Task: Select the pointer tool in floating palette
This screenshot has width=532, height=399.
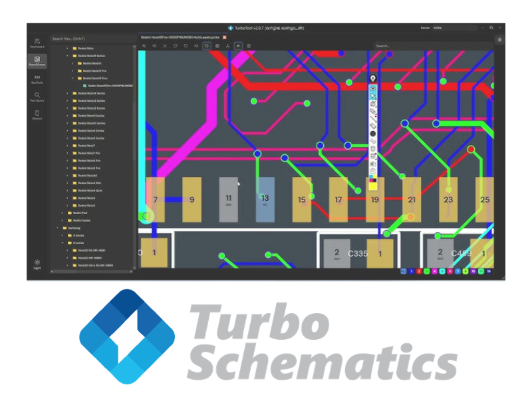Action: point(373,96)
